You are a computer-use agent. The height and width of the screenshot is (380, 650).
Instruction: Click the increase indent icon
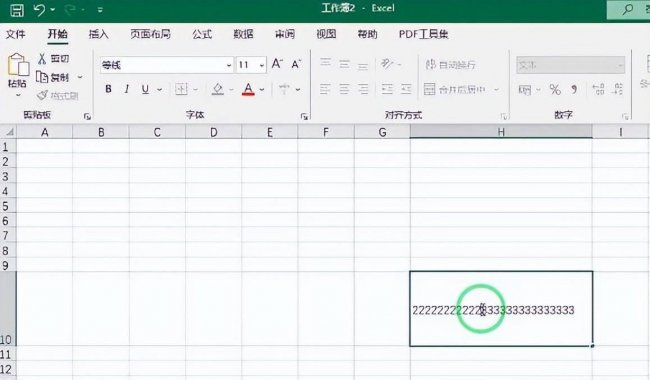[x=406, y=89]
